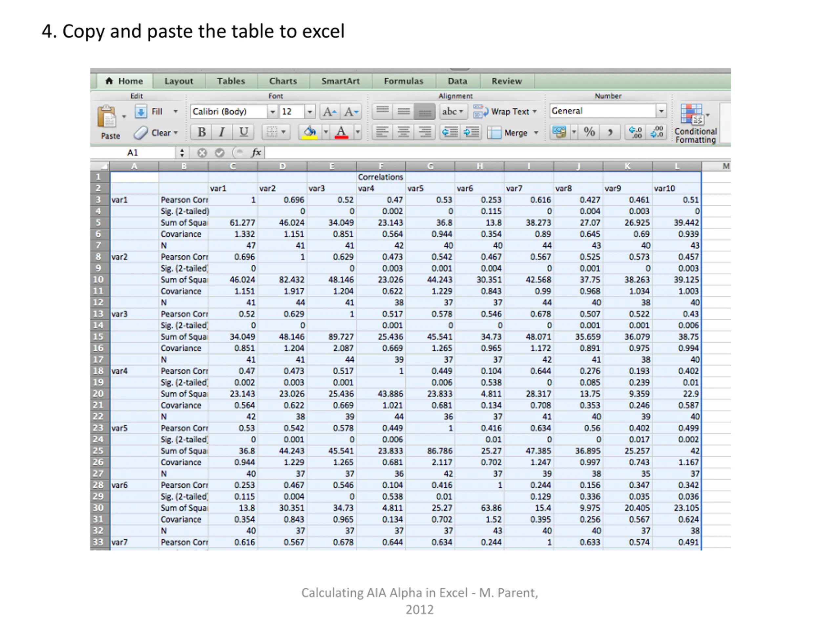Click the formula bar Cancel X icon

[202, 153]
